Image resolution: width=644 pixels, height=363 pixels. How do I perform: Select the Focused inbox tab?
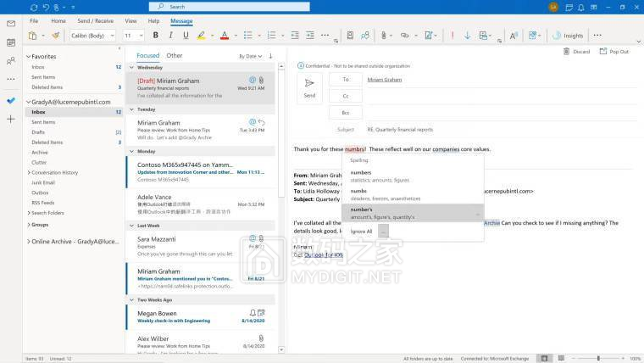tap(147, 56)
